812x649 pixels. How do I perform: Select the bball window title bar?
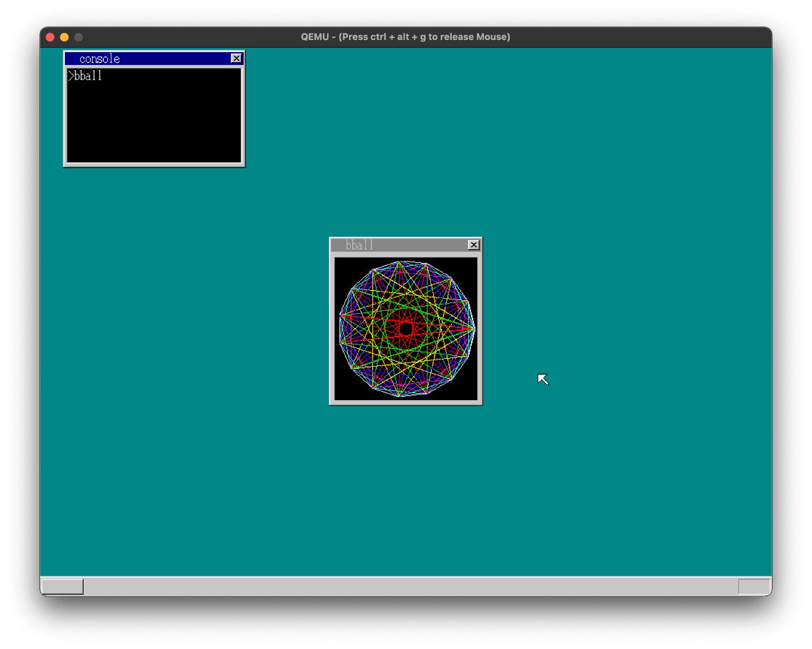(405, 245)
